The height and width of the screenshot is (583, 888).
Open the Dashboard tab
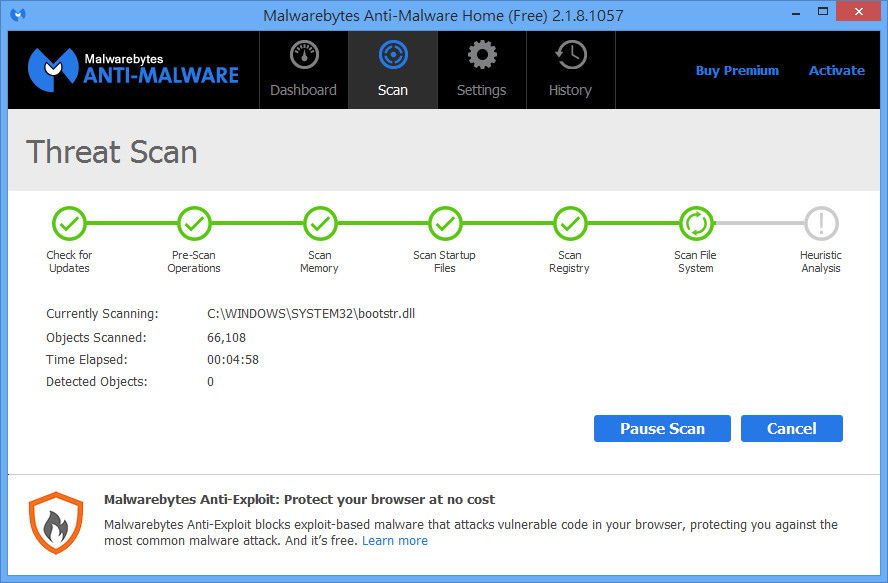coord(304,70)
